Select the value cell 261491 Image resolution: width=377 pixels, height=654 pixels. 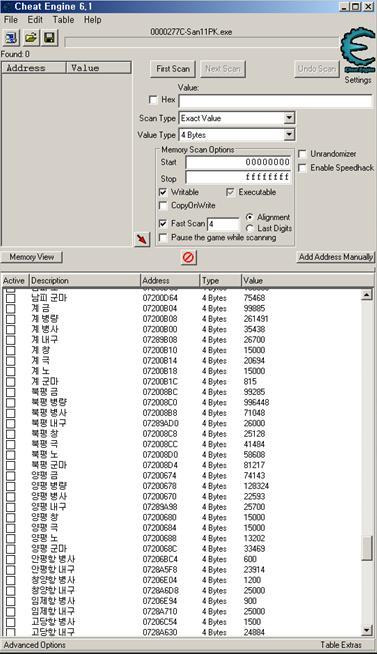point(256,319)
